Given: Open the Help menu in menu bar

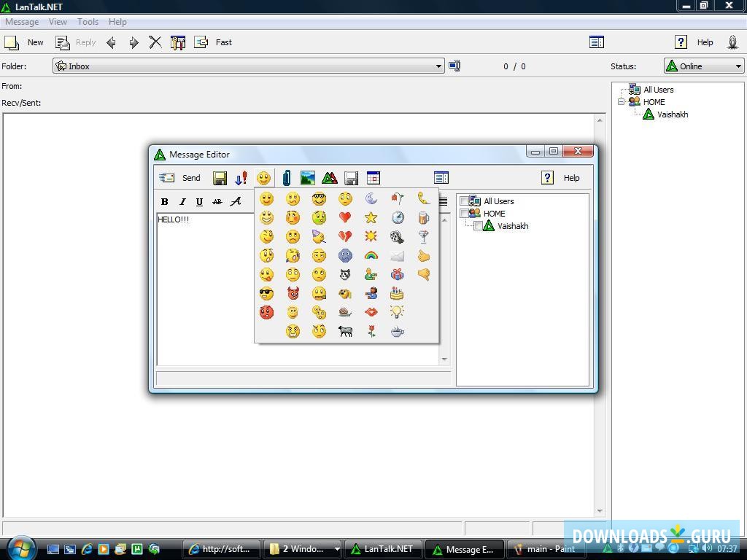Looking at the screenshot, I should tap(117, 22).
